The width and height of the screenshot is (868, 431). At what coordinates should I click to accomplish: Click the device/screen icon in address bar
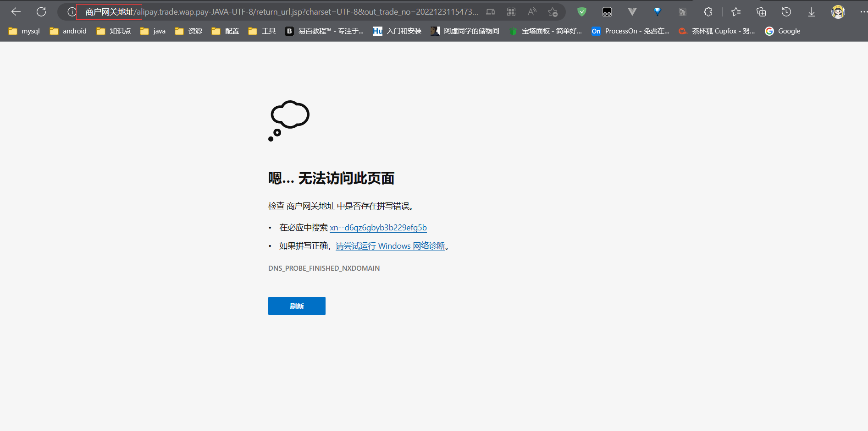pyautogui.click(x=491, y=12)
